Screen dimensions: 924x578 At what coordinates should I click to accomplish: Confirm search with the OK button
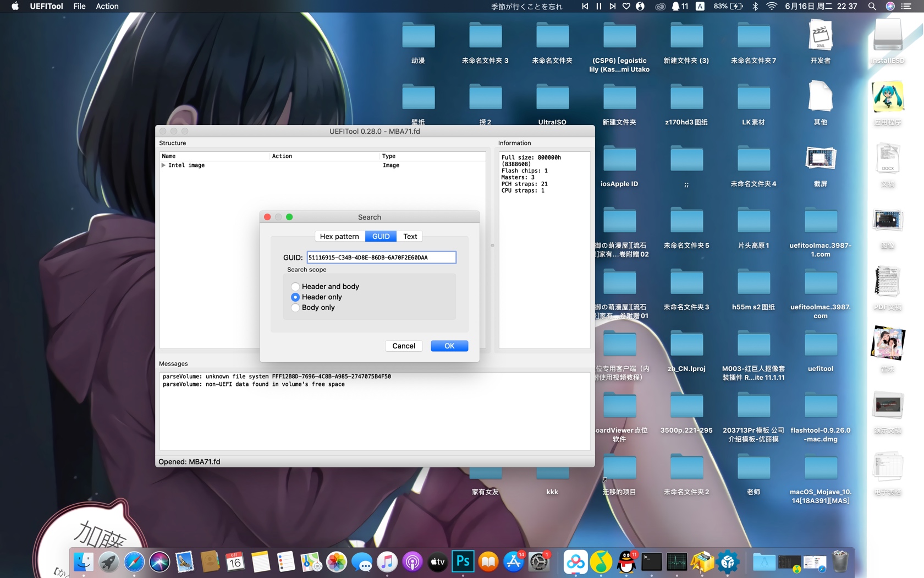click(449, 346)
